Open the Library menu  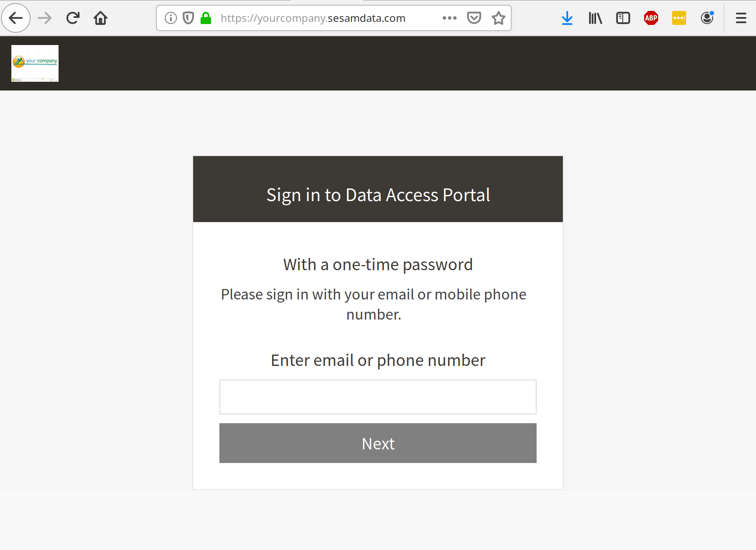click(595, 18)
